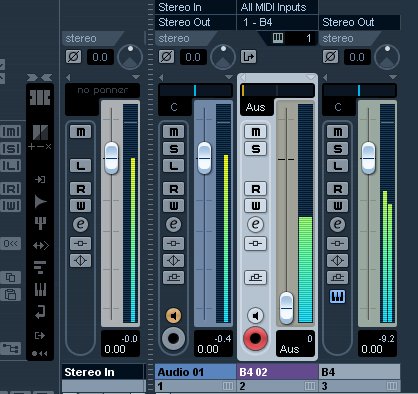The height and width of the screenshot is (394, 418).
Task: Solo the B4 02 MIDI channel
Action: [255, 149]
